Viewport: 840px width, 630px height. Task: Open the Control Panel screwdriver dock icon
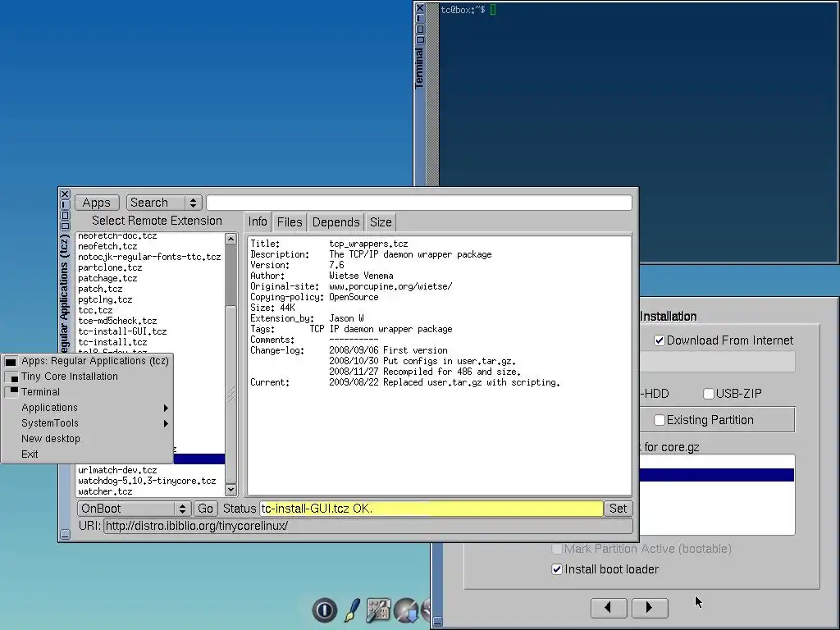pos(378,610)
